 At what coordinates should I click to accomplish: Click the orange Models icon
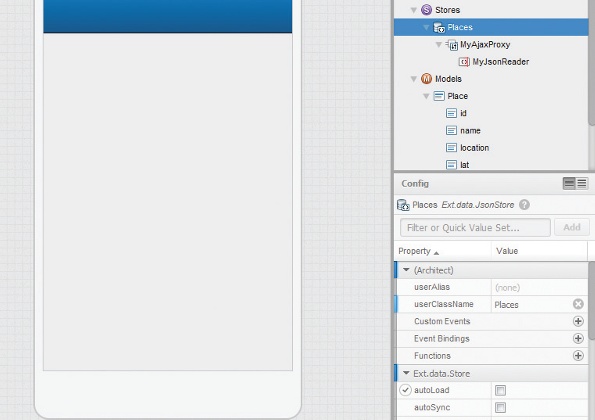tap(426, 79)
